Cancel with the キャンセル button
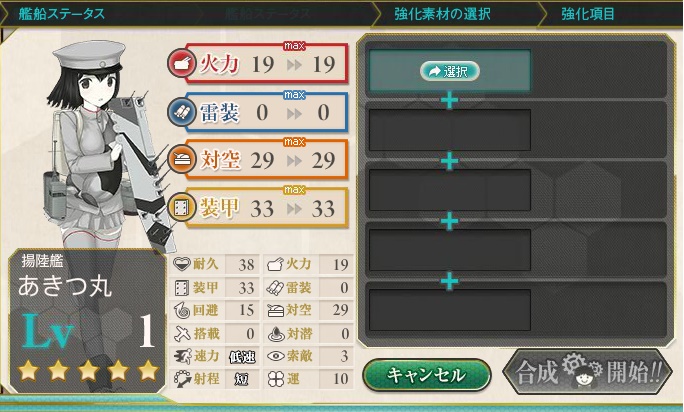Image resolution: width=684 pixels, height=412 pixels. [427, 374]
